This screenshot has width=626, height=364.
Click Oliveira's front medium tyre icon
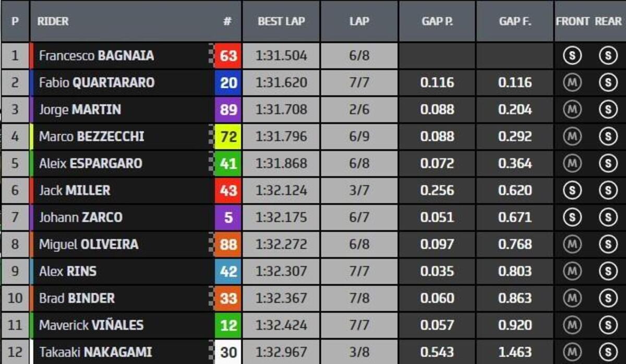(572, 244)
